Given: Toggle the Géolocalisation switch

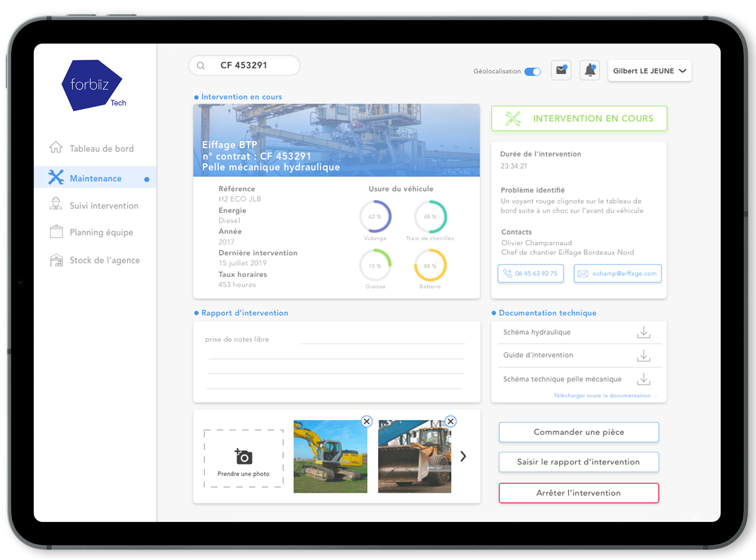Looking at the screenshot, I should pyautogui.click(x=533, y=71).
